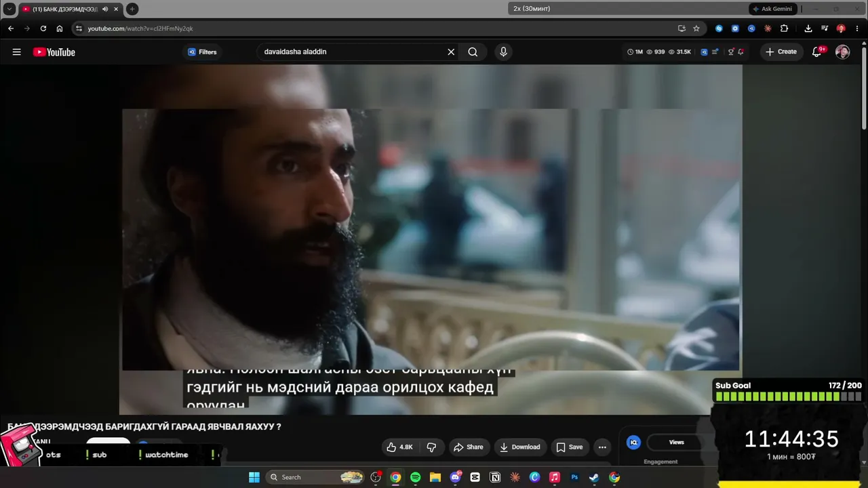
Task: Open the browser home page
Action: 60,28
